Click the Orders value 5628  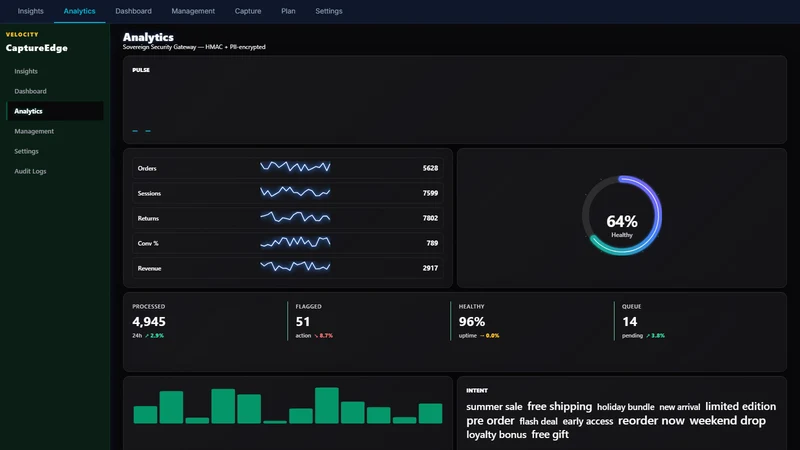coord(430,168)
